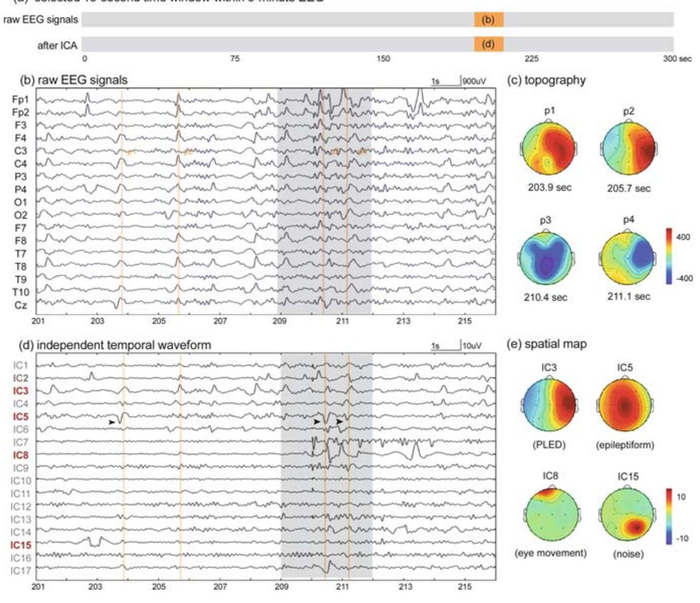Select the T10 channel label
Screen dimensions: 700x603
pos(21,292)
